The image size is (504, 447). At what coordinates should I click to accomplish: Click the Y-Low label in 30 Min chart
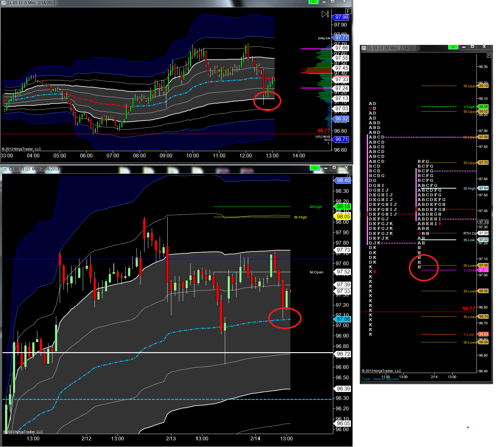tap(469, 334)
